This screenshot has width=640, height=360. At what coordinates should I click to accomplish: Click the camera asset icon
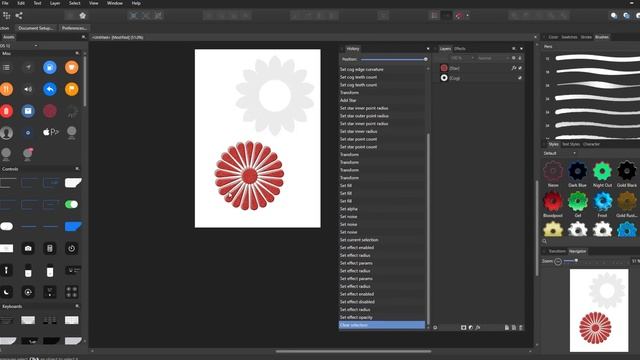(28, 248)
